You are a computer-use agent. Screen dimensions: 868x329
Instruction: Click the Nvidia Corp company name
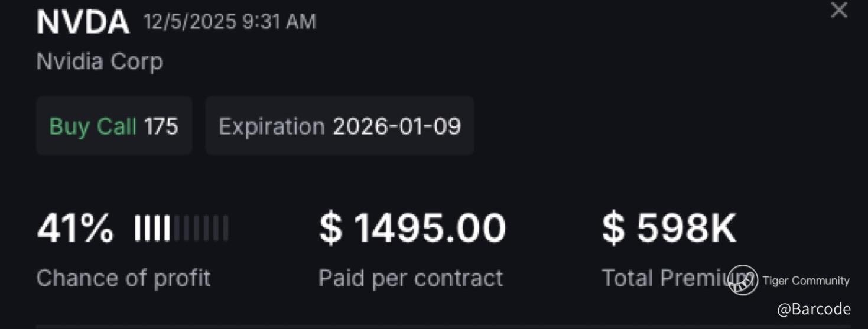pyautogui.click(x=99, y=61)
